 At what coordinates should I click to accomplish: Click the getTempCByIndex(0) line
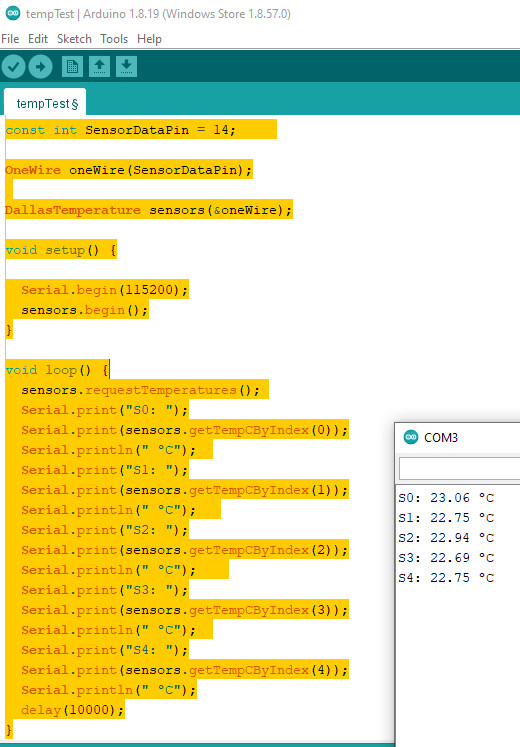185,430
